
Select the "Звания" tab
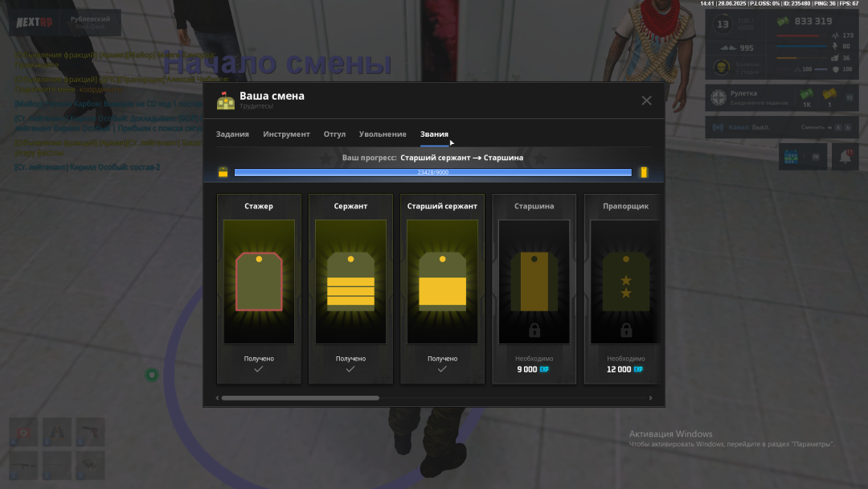point(434,134)
